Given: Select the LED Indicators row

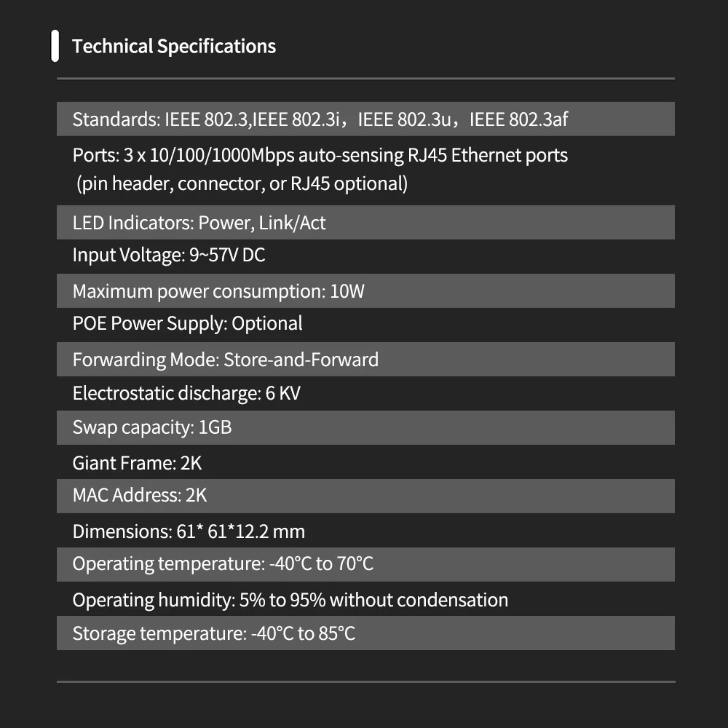Looking at the screenshot, I should pos(365,222).
